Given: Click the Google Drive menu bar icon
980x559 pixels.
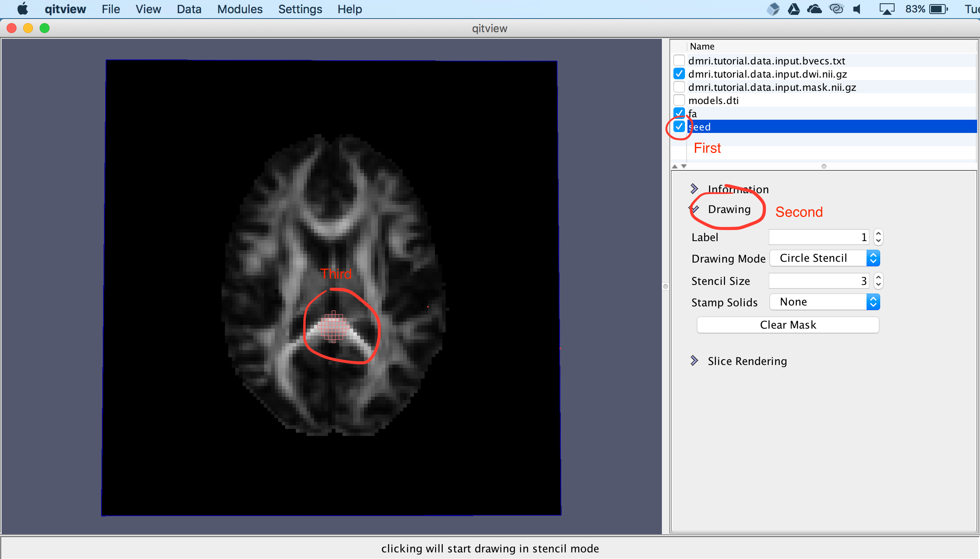Looking at the screenshot, I should tap(793, 9).
